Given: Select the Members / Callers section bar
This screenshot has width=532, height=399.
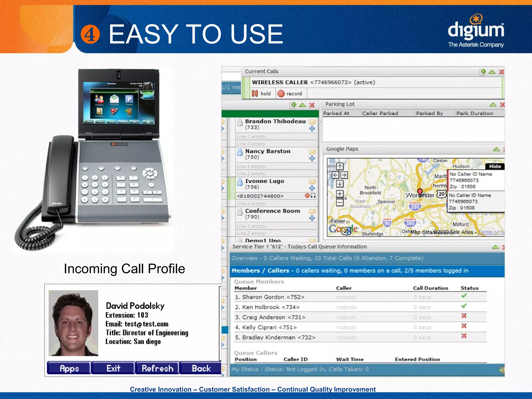Looking at the screenshot, I should tap(367, 271).
